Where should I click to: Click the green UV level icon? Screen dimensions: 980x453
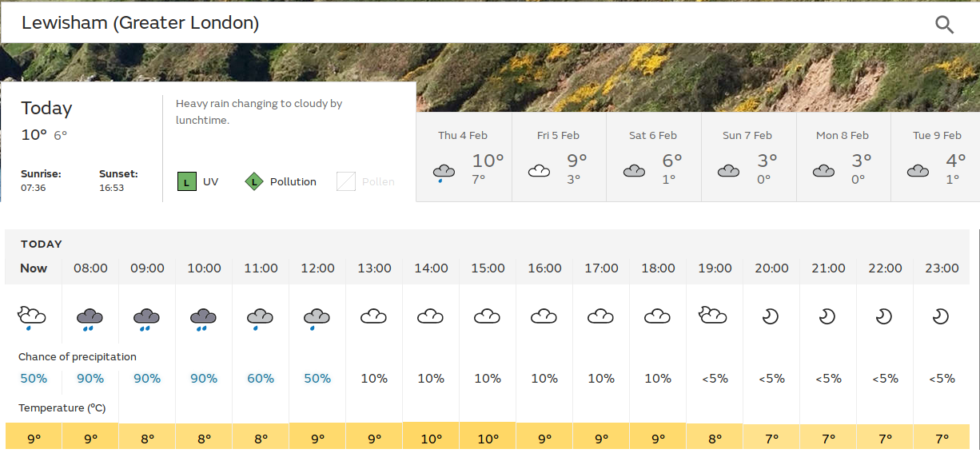click(x=186, y=181)
